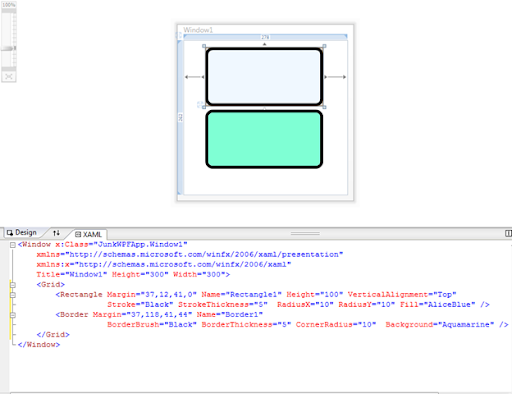
Task: Collapse the Window element in XAML
Action: 13,245
